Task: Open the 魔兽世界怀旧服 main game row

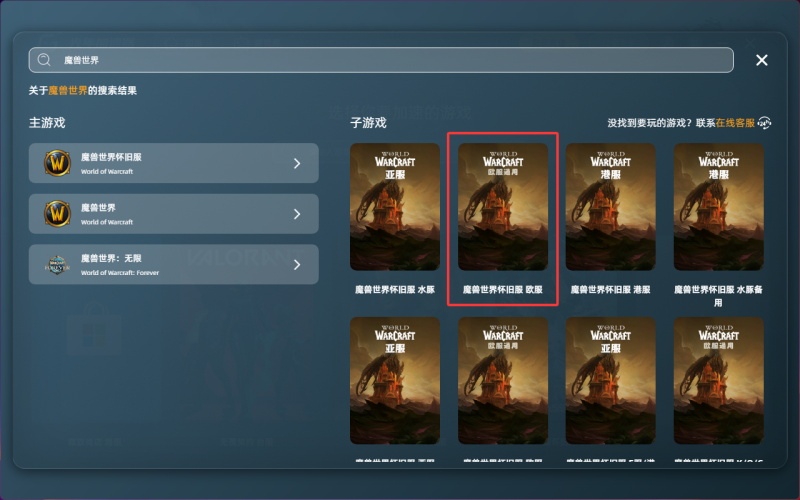Action: click(x=173, y=163)
